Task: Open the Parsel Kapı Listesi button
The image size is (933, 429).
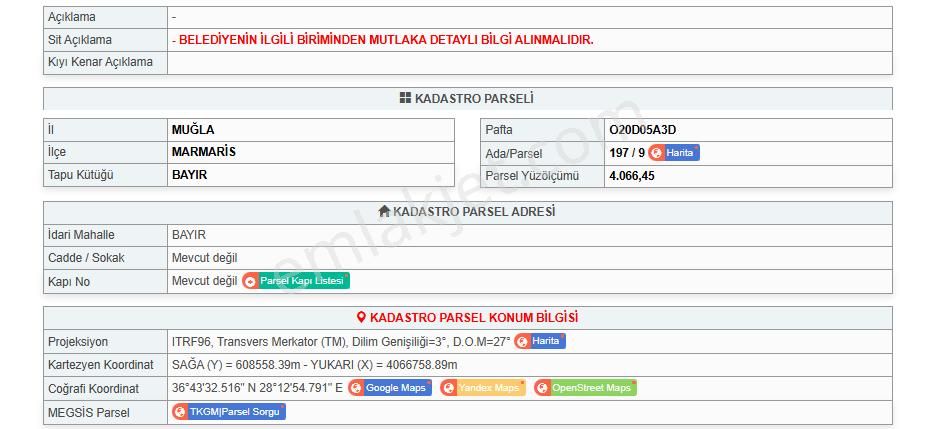Action: tap(296, 281)
